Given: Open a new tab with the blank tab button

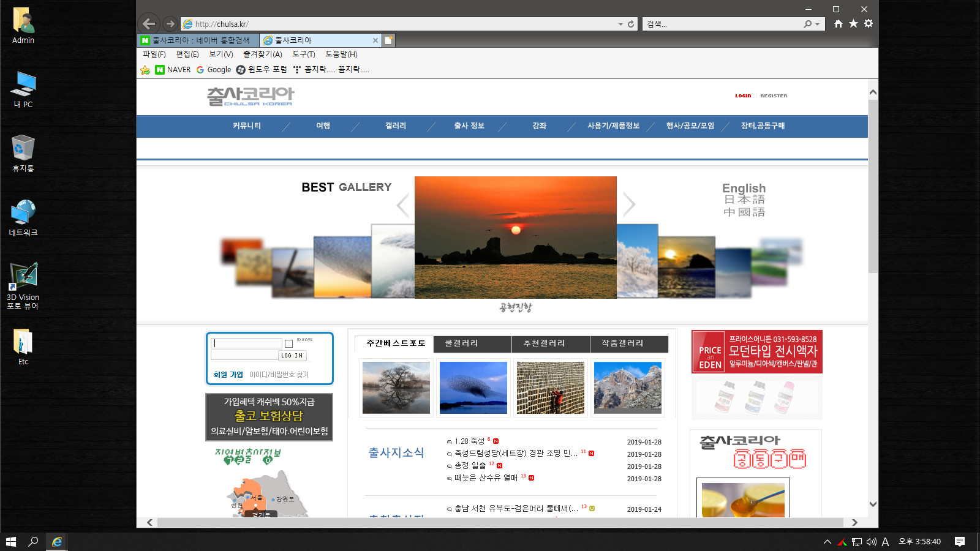Looking at the screenshot, I should click(x=388, y=40).
